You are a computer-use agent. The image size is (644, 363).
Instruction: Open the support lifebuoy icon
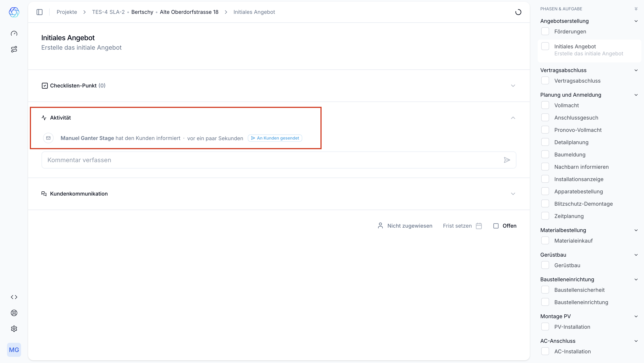pos(14,313)
